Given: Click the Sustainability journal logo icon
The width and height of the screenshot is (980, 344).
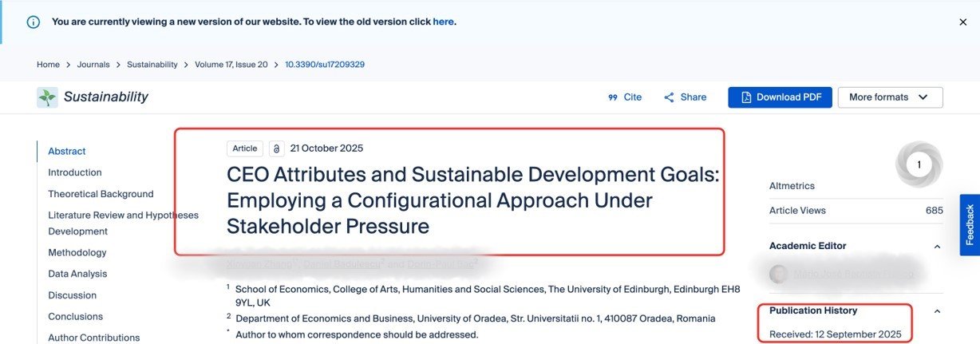Looking at the screenshot, I should tap(47, 97).
